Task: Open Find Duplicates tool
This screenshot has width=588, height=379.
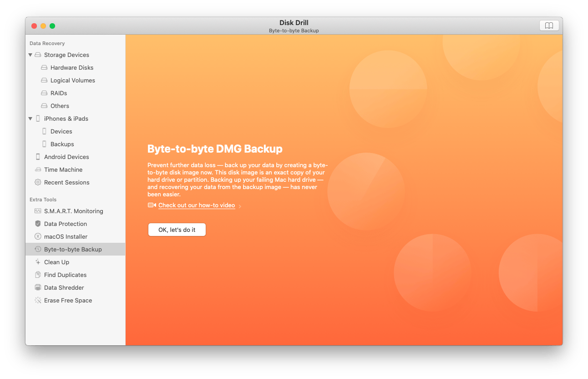Action: pyautogui.click(x=76, y=275)
